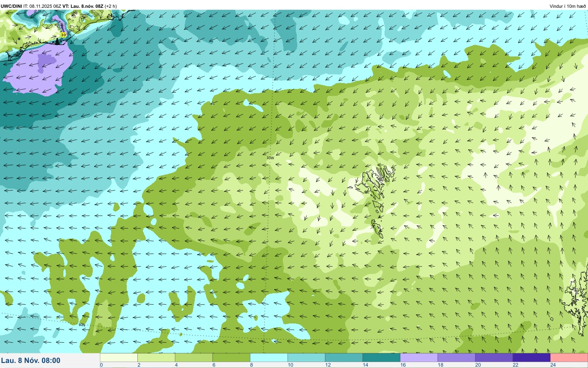Click the 'Lau. 8 Nóv. 08:00' date label
This screenshot has width=588, height=368.
(30, 361)
